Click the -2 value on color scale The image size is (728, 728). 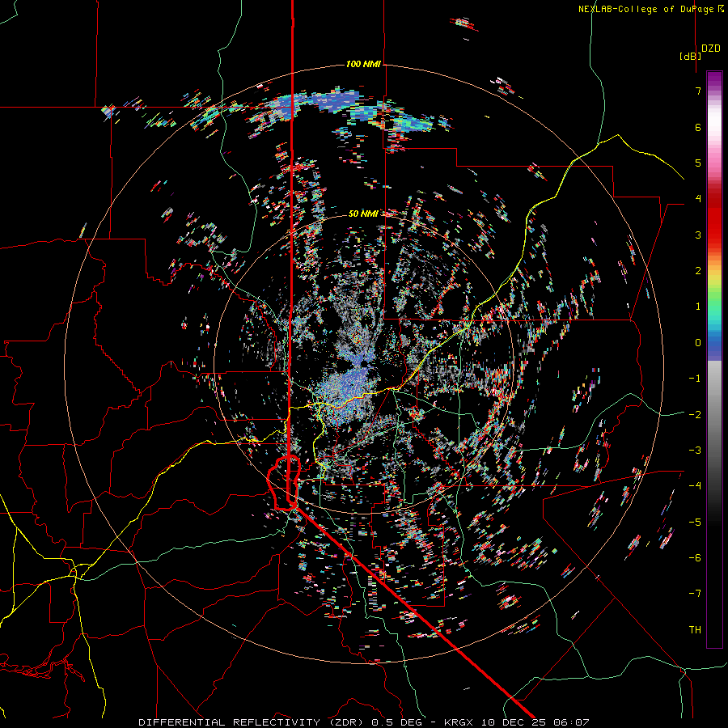[695, 415]
